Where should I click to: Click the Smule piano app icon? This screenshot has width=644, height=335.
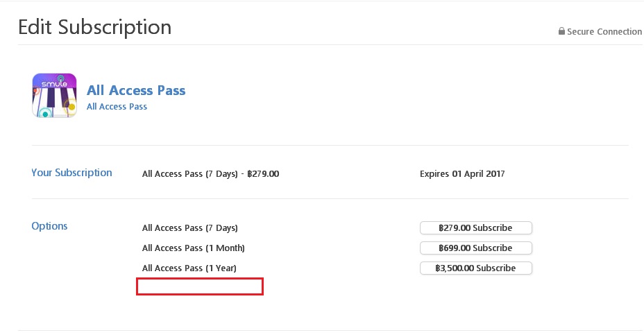coord(54,96)
